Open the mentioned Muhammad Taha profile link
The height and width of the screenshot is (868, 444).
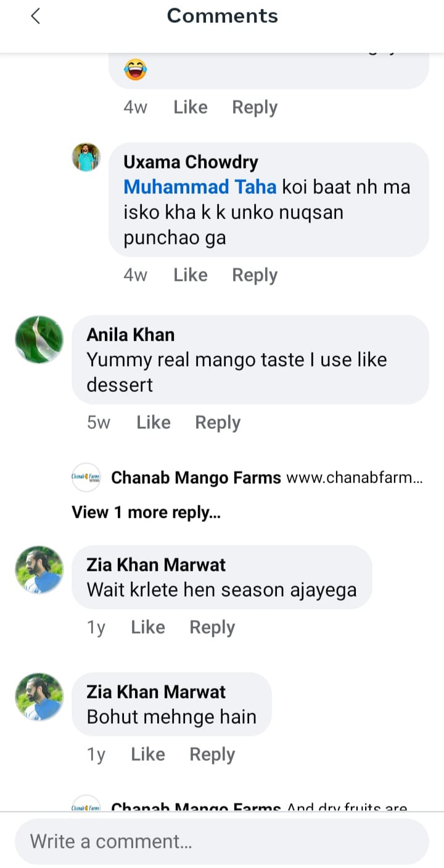tap(200, 187)
